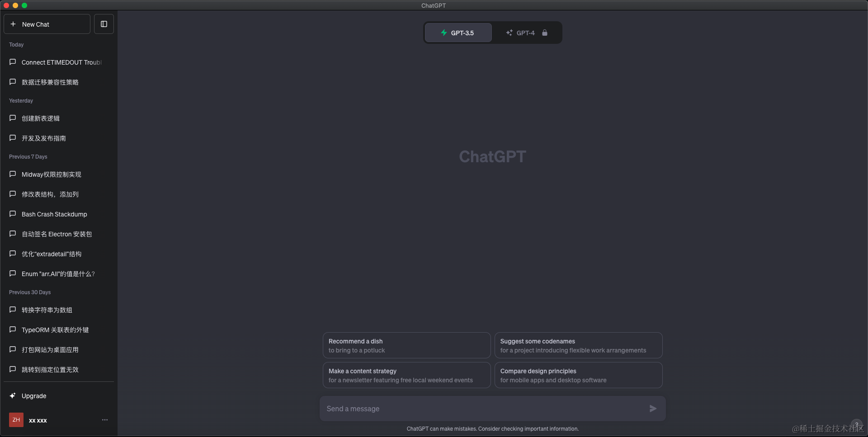Click the lock icon next to GPT-4
Viewport: 868px width, 437px height.
pos(544,33)
